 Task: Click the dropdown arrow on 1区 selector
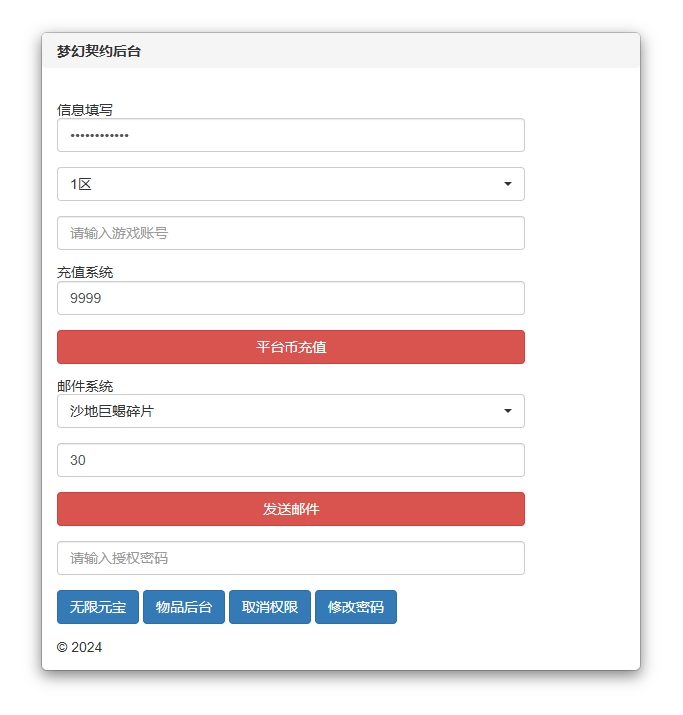507,184
